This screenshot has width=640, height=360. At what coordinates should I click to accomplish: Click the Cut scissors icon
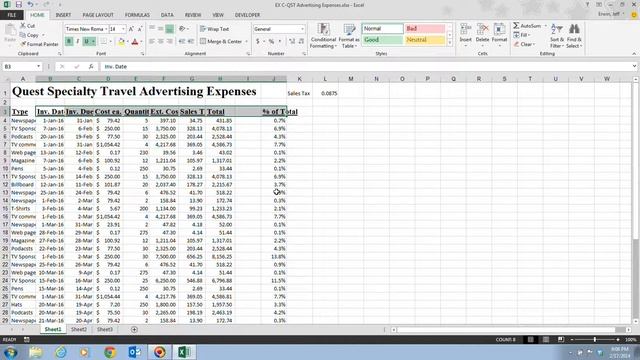23,26
